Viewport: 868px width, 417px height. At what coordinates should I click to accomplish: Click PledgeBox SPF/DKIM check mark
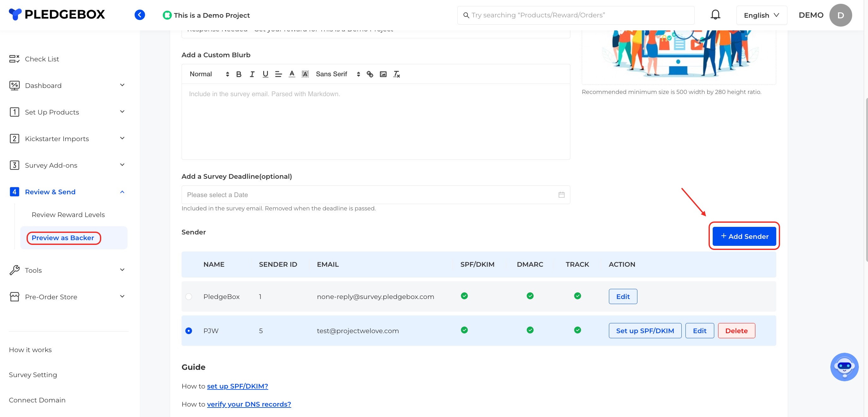point(464,296)
